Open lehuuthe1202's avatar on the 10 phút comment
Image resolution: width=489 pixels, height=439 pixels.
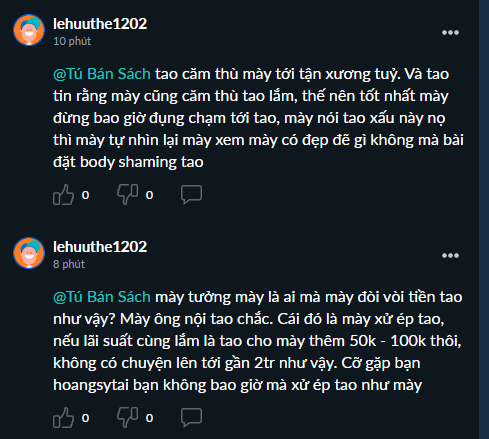[x=29, y=30]
